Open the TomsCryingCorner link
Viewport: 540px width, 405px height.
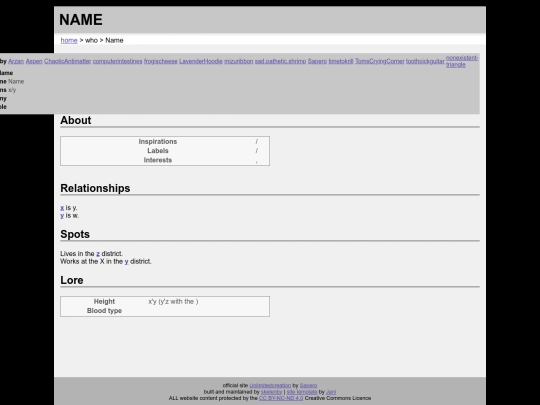tap(380, 61)
